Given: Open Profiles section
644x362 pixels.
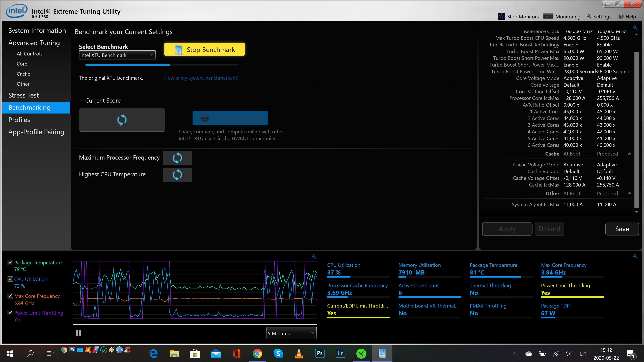Looking at the screenshot, I should pos(19,120).
